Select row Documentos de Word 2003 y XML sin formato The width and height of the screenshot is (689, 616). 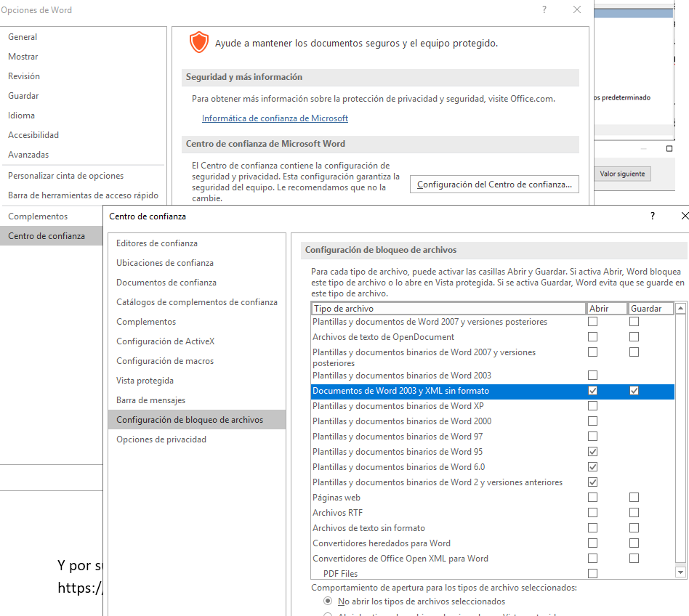coord(492,391)
